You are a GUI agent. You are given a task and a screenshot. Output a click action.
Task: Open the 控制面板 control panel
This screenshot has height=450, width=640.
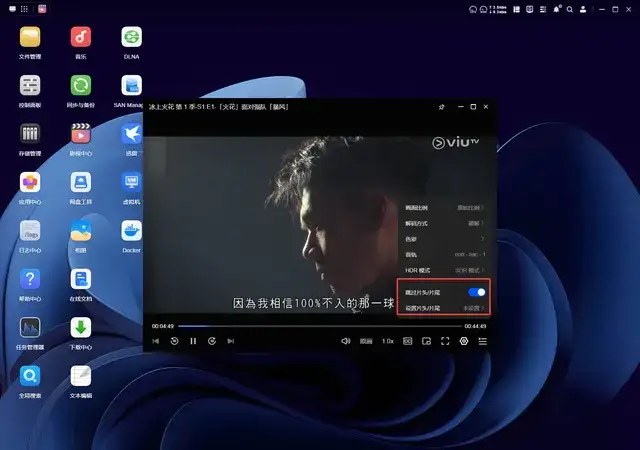[30, 85]
